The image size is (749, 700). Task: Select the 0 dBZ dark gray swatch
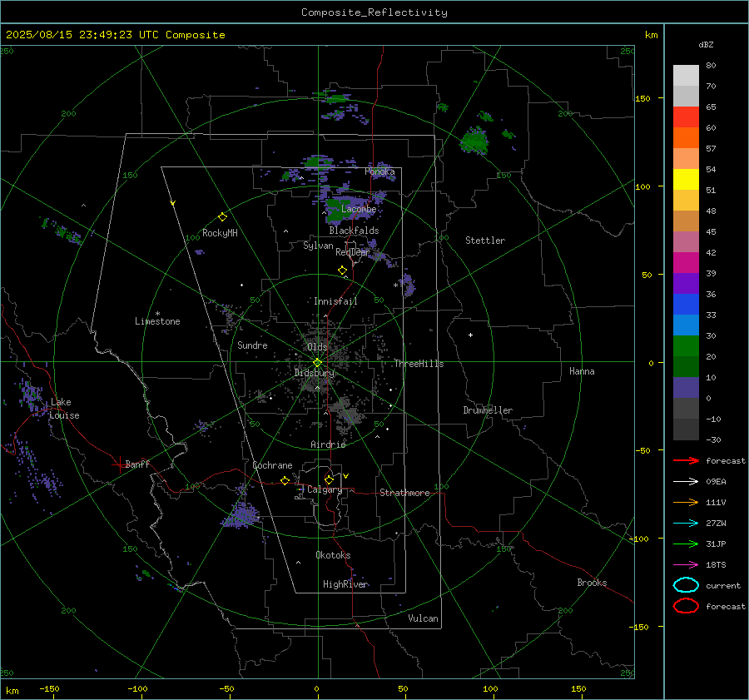(x=686, y=409)
